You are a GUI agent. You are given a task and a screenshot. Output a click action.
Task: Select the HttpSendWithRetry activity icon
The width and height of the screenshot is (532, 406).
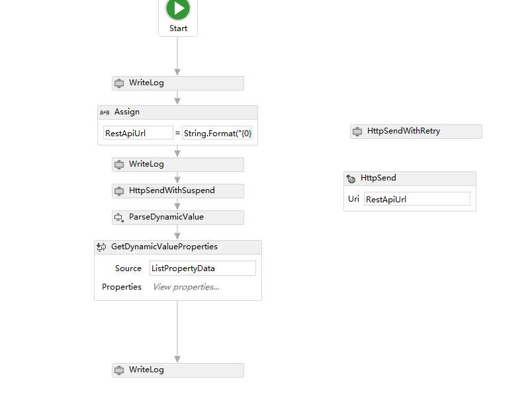(357, 132)
